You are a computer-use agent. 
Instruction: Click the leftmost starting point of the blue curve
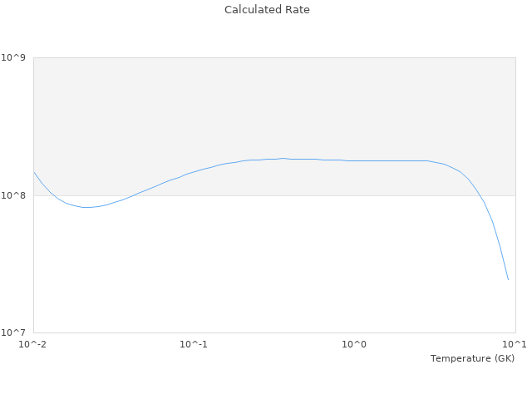34,172
